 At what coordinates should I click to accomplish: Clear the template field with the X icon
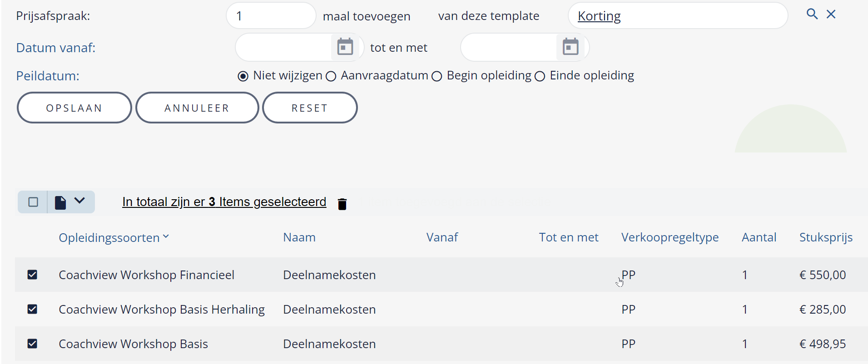[x=831, y=14]
